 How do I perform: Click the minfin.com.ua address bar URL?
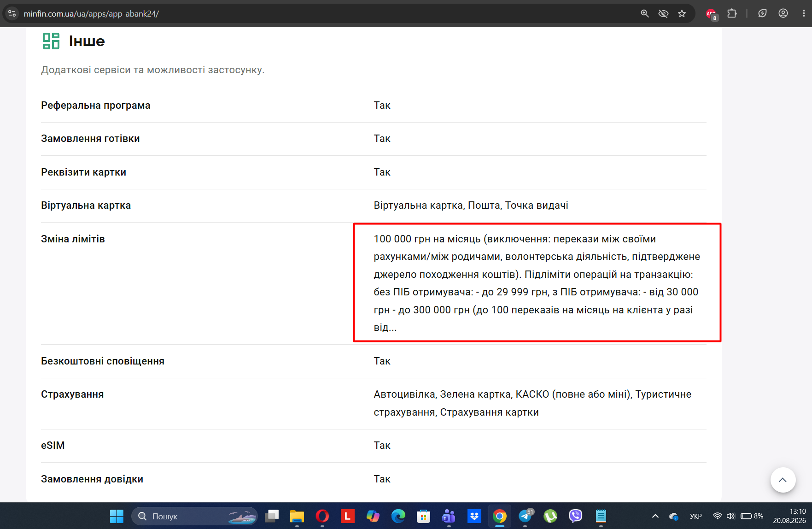point(91,14)
